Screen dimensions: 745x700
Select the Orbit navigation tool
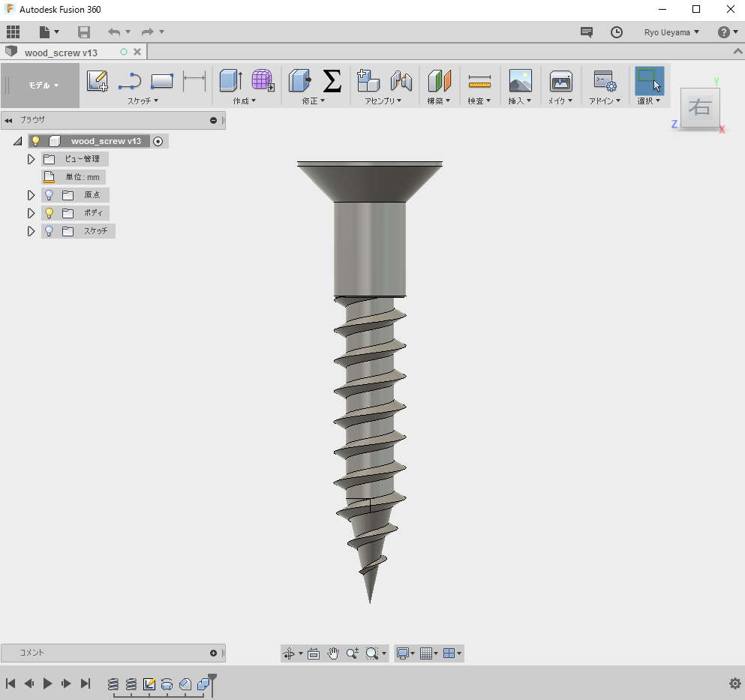[x=289, y=654]
